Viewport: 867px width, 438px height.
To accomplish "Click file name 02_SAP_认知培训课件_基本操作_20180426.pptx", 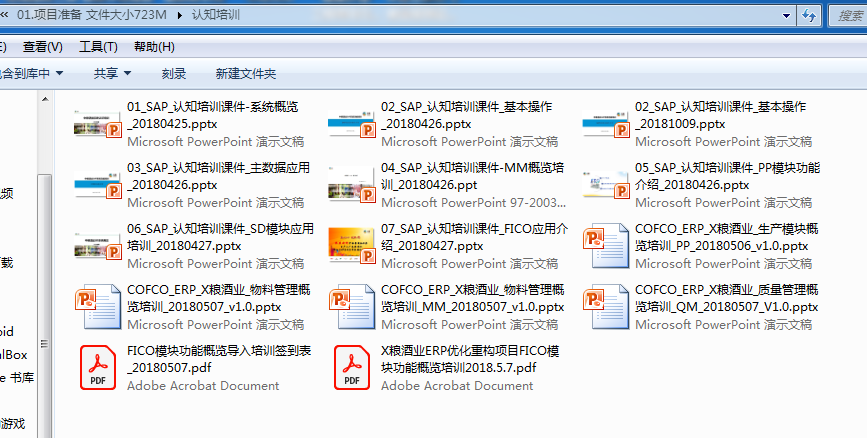I will [467, 115].
